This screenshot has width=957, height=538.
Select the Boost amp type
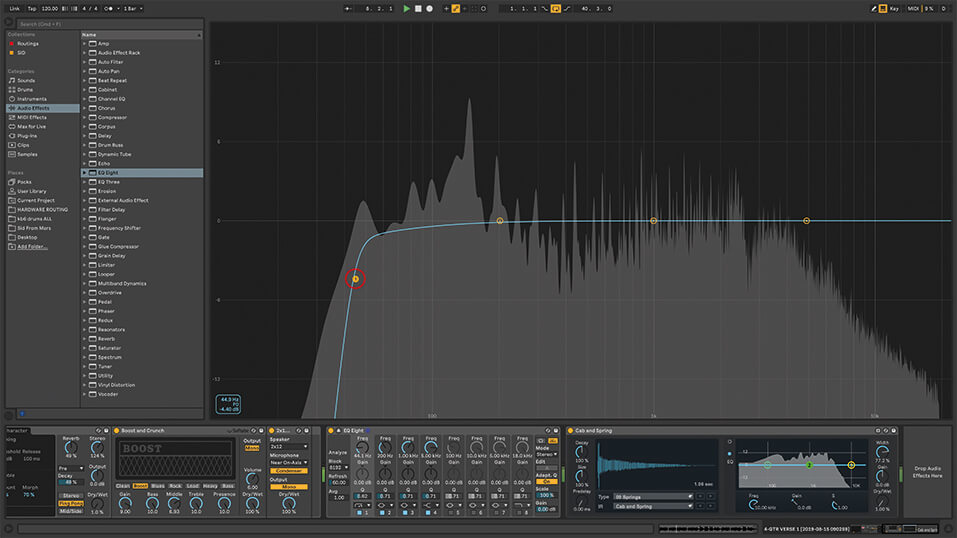pyautogui.click(x=140, y=486)
